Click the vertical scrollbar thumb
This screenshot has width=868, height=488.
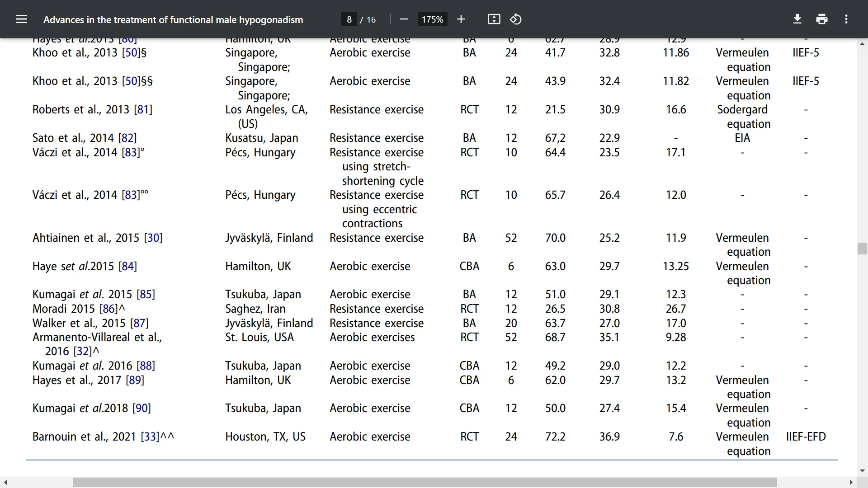[x=862, y=249]
